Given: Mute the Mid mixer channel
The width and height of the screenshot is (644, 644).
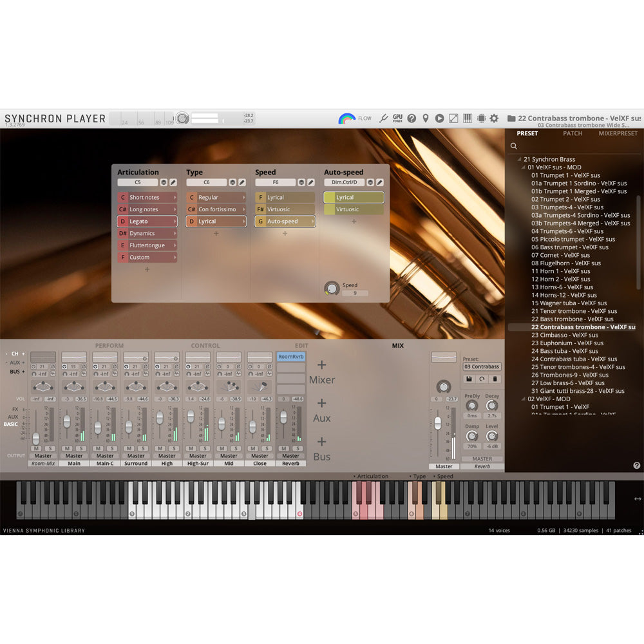Looking at the screenshot, I should click(x=222, y=448).
